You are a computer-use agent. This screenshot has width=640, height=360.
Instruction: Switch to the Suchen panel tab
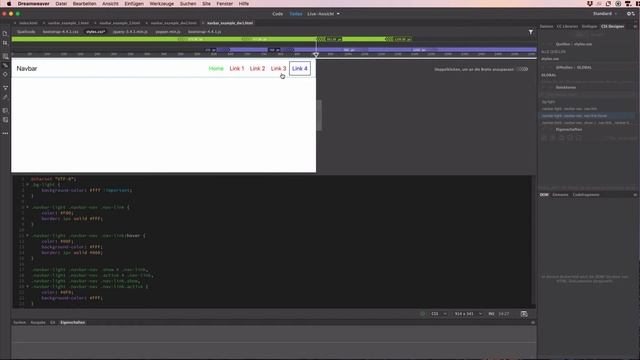click(x=19, y=322)
